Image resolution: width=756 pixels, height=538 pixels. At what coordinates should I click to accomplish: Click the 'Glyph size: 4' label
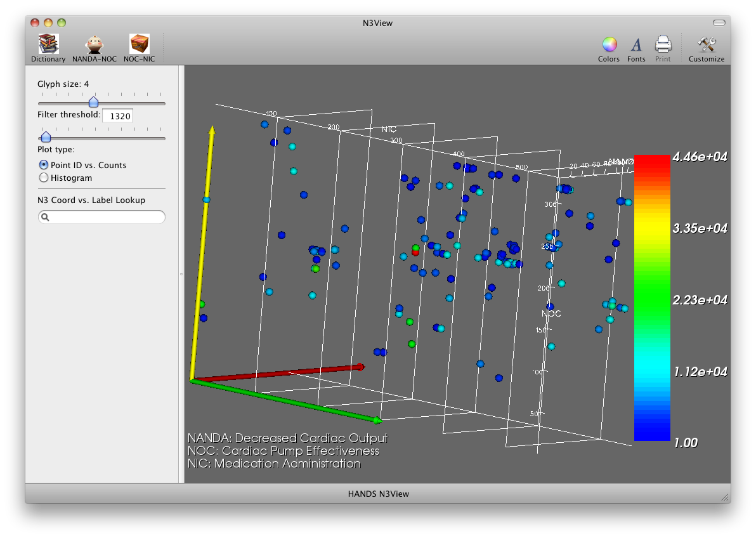[63, 84]
